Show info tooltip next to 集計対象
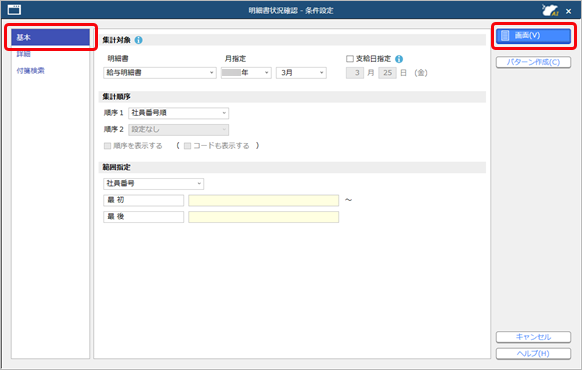 138,40
